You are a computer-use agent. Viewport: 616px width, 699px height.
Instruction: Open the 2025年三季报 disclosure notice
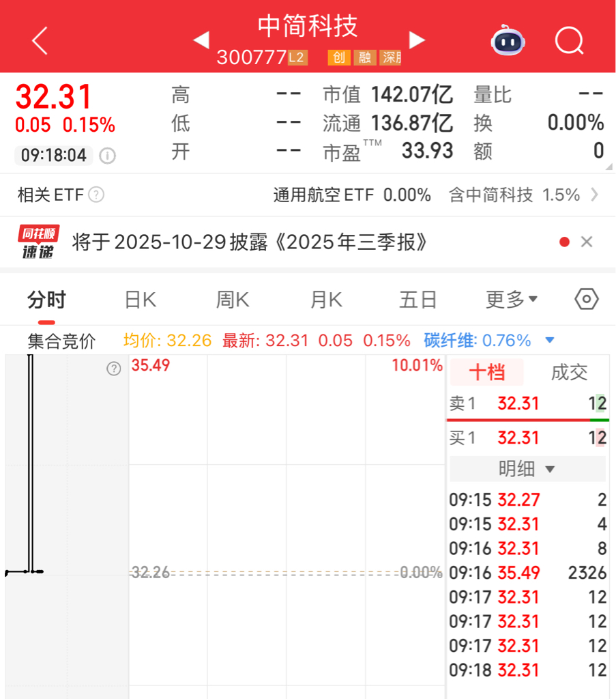coord(250,242)
